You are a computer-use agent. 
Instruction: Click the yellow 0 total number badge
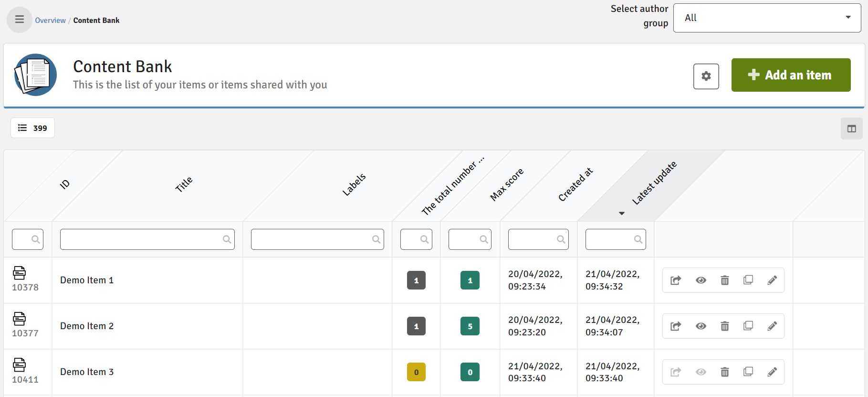click(x=416, y=372)
